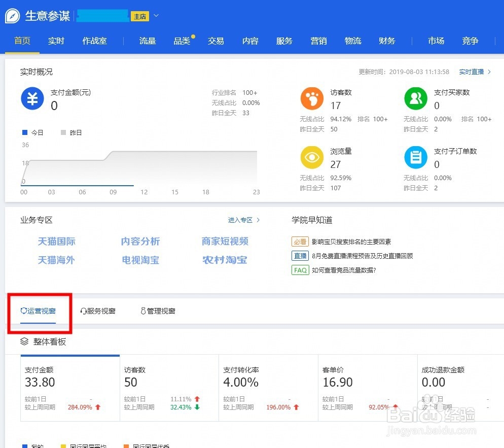
Task: Select the 运营视窗 tab
Action: click(38, 311)
